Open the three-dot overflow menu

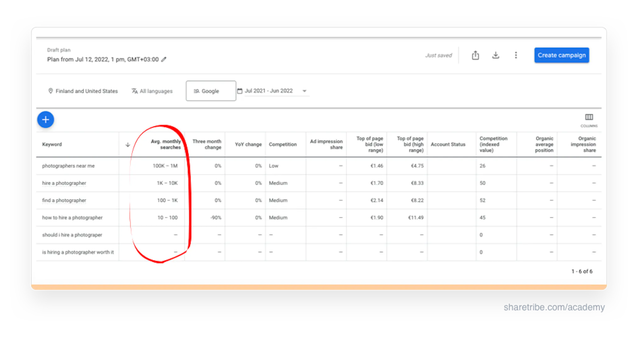[516, 55]
